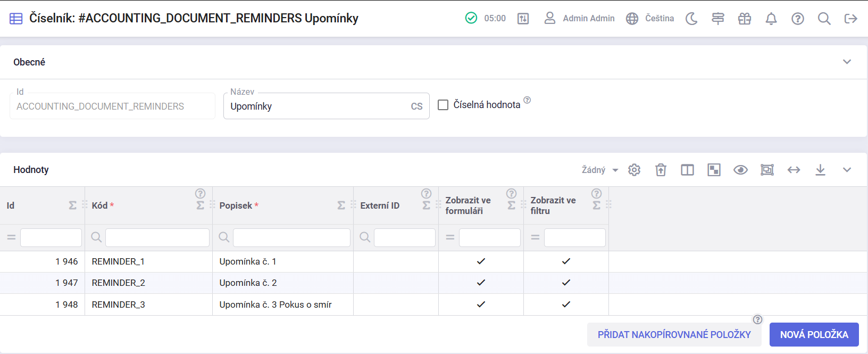Open Zobrazit ve formuláři filter operator
Viewport: 868px width, 354px height.
pos(450,237)
